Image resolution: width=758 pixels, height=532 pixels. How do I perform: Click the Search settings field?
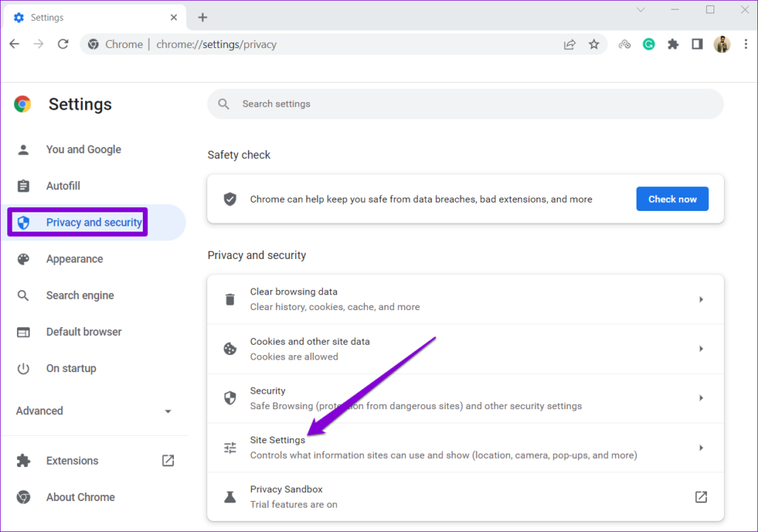click(466, 104)
